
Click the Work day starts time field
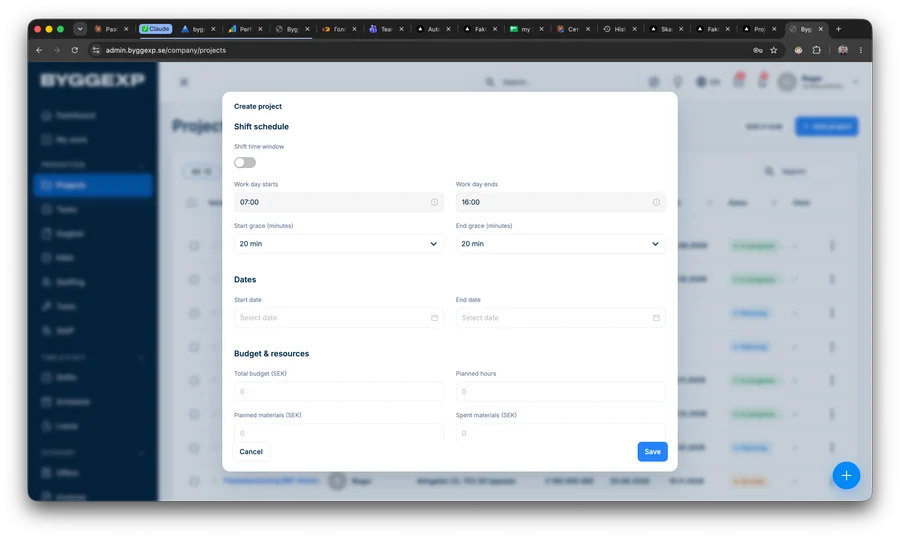(339, 202)
